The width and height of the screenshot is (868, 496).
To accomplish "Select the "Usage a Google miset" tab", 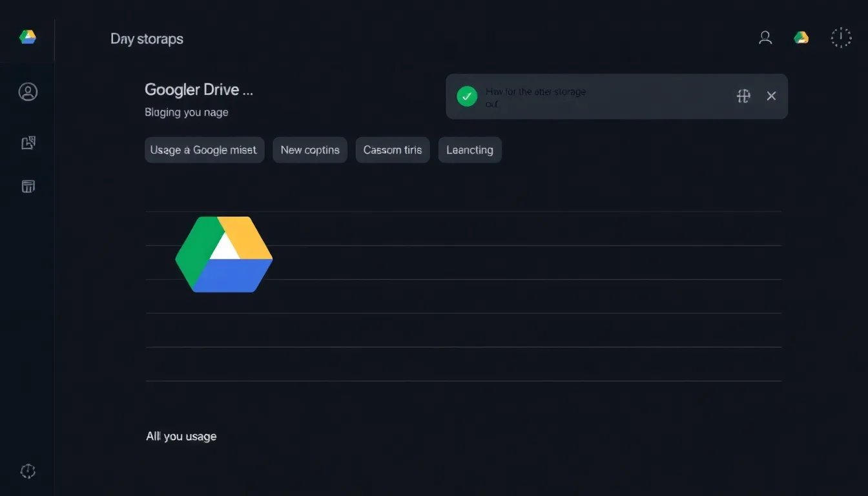I will pos(204,150).
